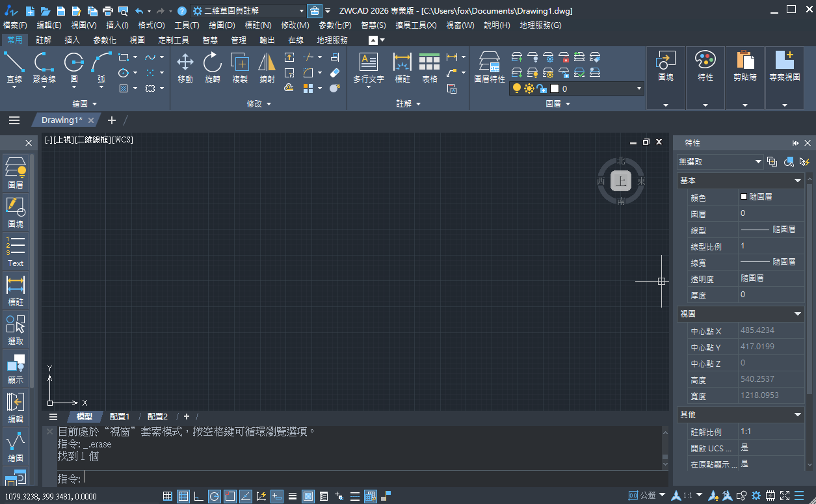The width and height of the screenshot is (816, 504).
Task: Switch to the 參數化 ribbon tab
Action: tap(105, 40)
